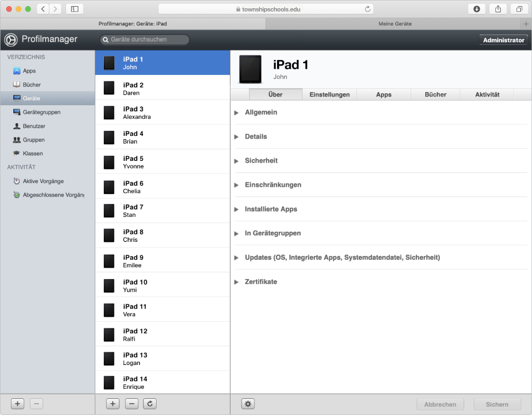Select iPad 5 Yvonne
The image size is (532, 416).
pos(163,162)
